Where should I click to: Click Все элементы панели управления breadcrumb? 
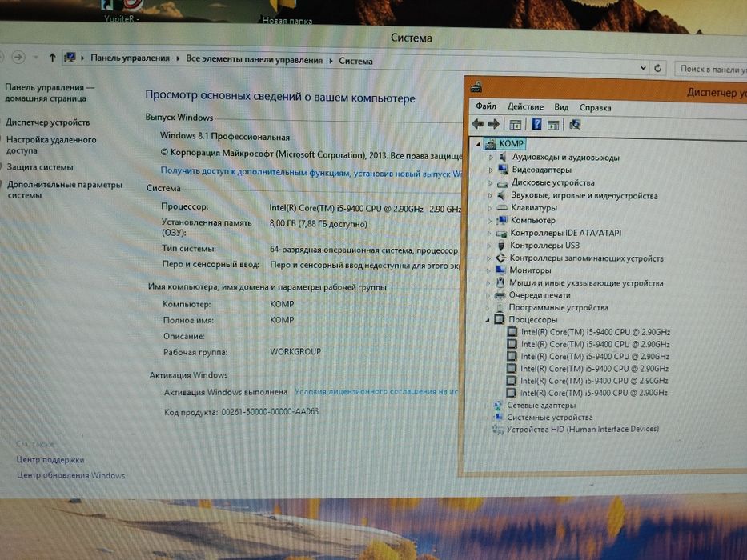[254, 60]
